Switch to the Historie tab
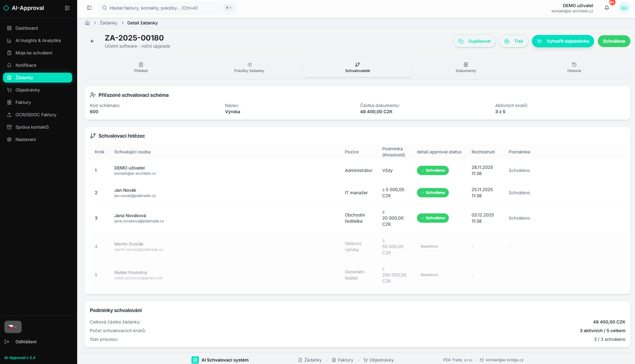This screenshot has width=635, height=364. pyautogui.click(x=574, y=68)
